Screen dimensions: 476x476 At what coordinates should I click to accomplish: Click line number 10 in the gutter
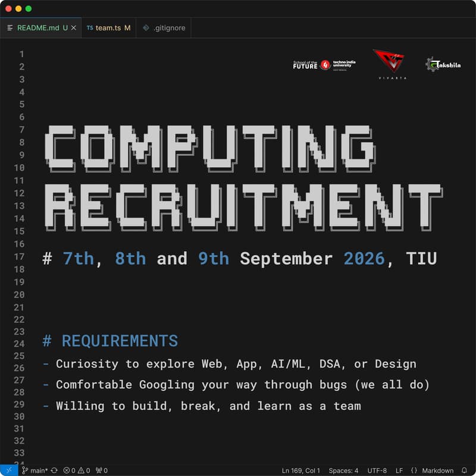pos(19,168)
